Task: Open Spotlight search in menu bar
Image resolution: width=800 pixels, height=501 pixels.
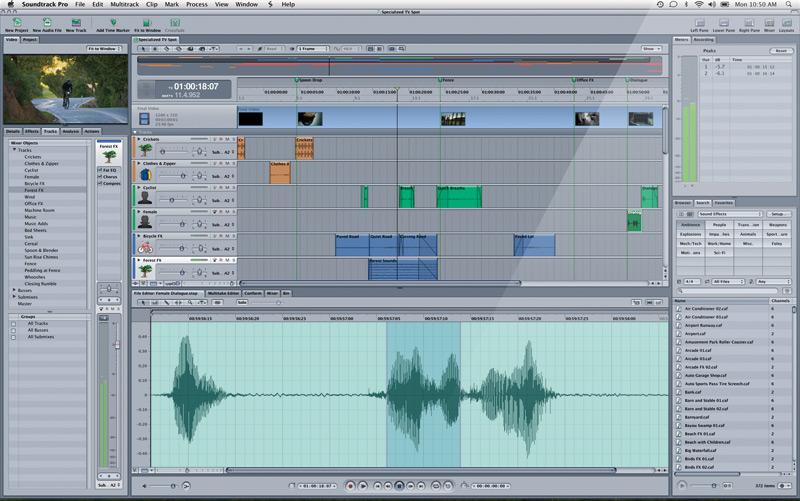Action: [788, 4]
